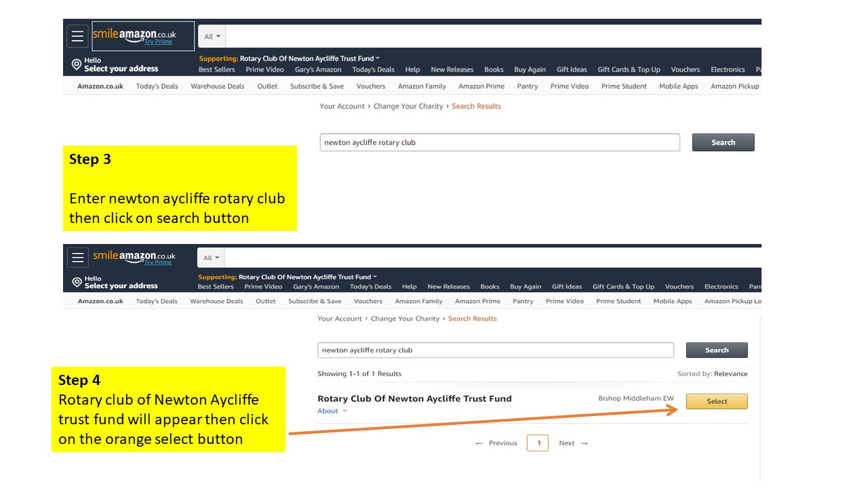This screenshot has height=488, width=868.
Task: Click charity search field containing text, Step 3
Action: [500, 142]
